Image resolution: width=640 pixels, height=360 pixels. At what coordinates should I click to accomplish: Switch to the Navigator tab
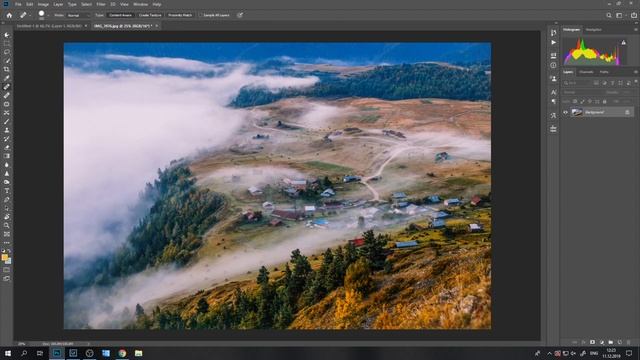pos(593,30)
